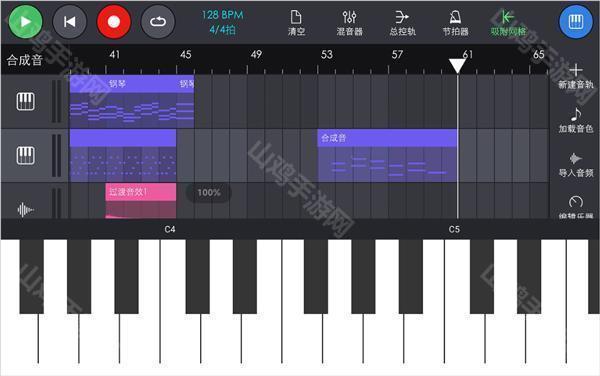The height and width of the screenshot is (376, 600).
Task: Rewind to the beginning of the song
Action: coord(69,22)
